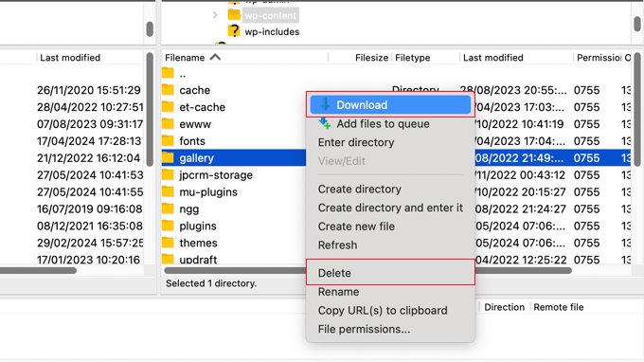This screenshot has height=362, width=644.
Task: Select the ewww folder name
Action: click(195, 124)
